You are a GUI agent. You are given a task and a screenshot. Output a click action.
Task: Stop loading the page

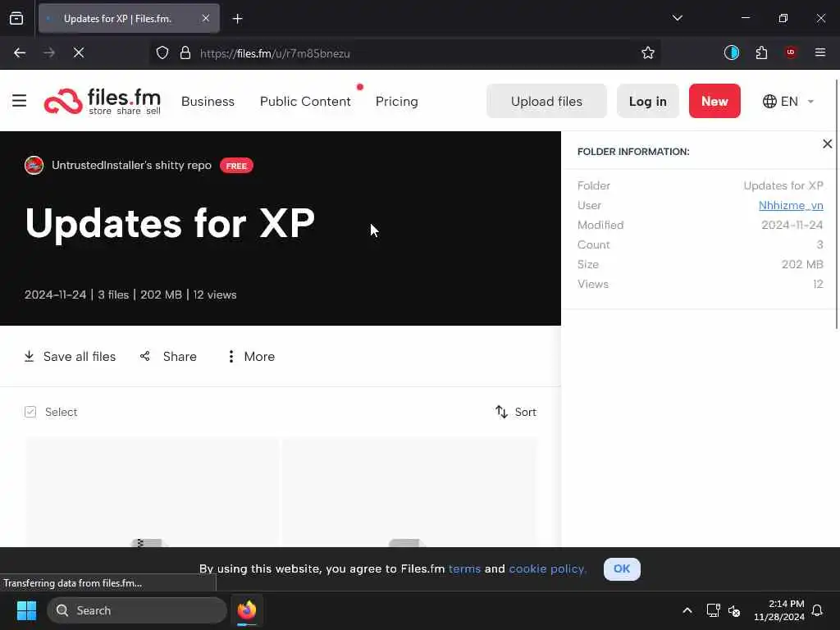point(79,53)
